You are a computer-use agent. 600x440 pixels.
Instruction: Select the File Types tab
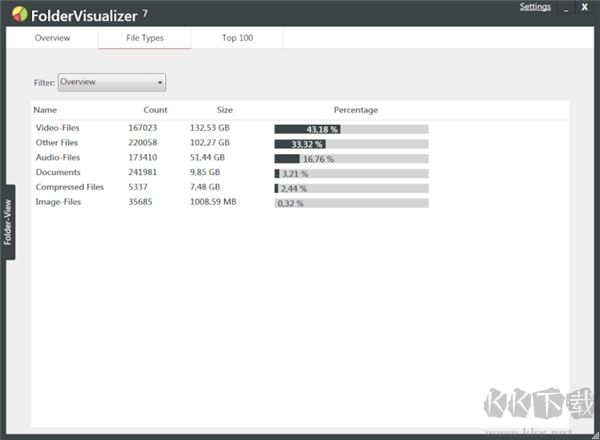145,38
